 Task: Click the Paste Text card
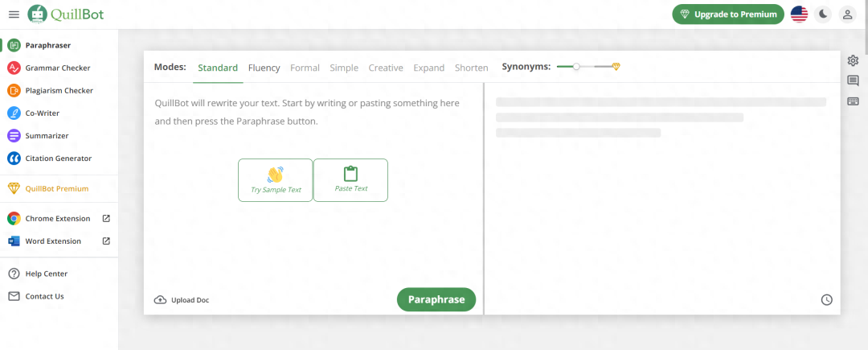click(x=350, y=179)
